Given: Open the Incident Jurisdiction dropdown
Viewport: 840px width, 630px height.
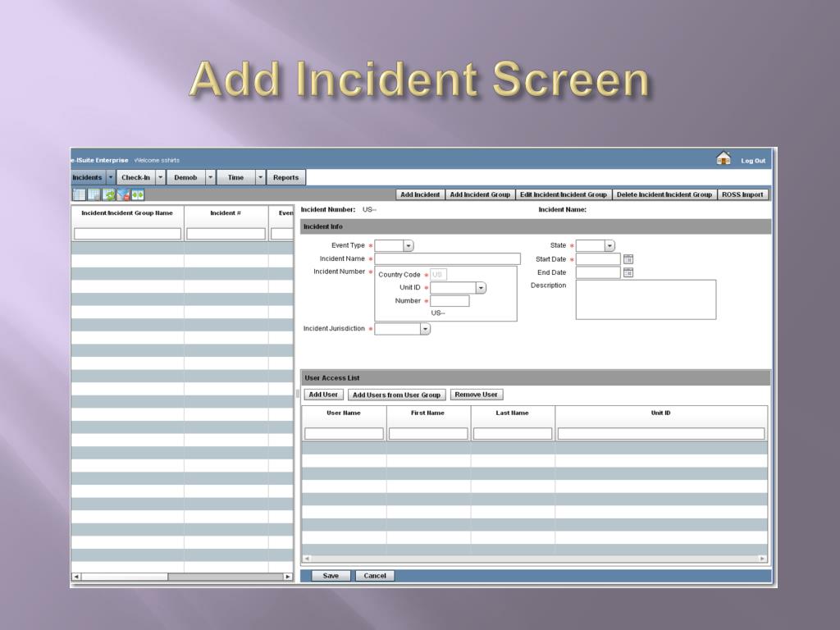Looking at the screenshot, I should (425, 329).
